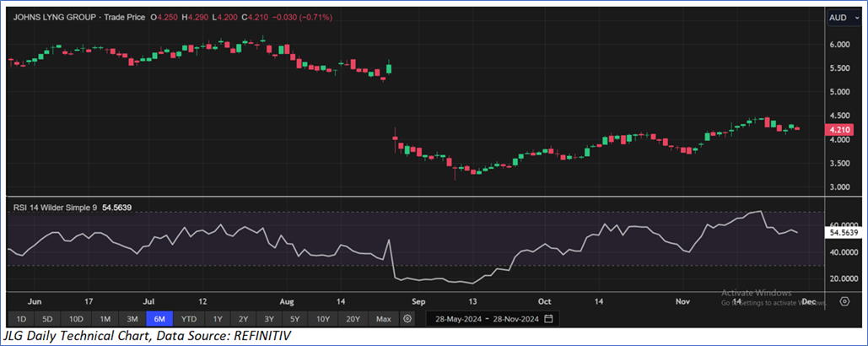Click the Dec label on time axis

808,302
